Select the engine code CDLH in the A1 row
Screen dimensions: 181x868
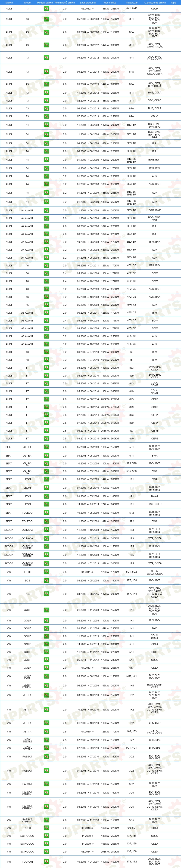(154, 8)
